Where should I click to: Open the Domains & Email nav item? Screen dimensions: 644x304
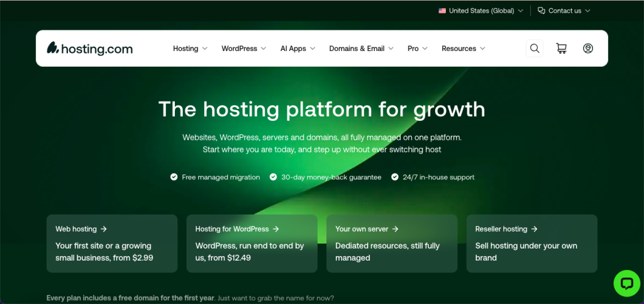[x=362, y=48]
